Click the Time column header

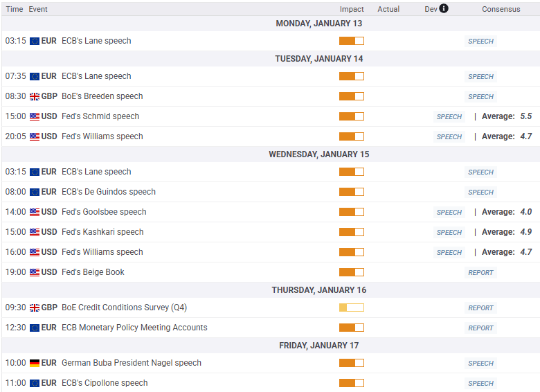click(15, 9)
